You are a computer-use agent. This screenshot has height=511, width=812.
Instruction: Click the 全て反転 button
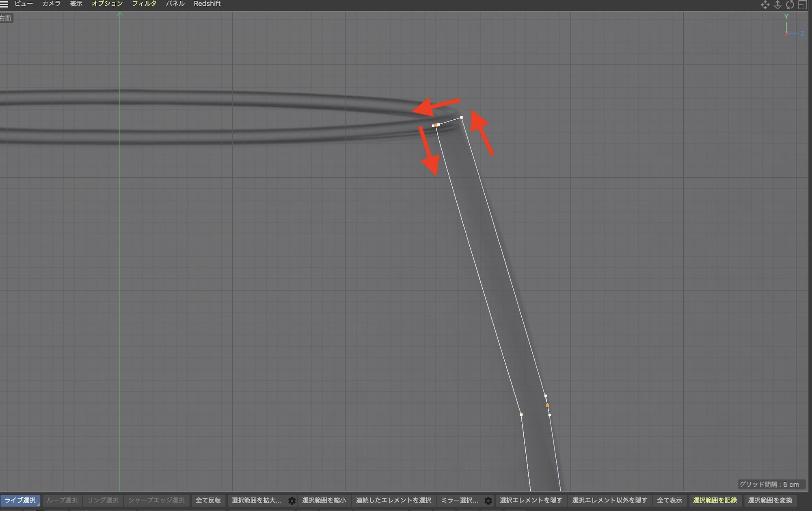(208, 500)
